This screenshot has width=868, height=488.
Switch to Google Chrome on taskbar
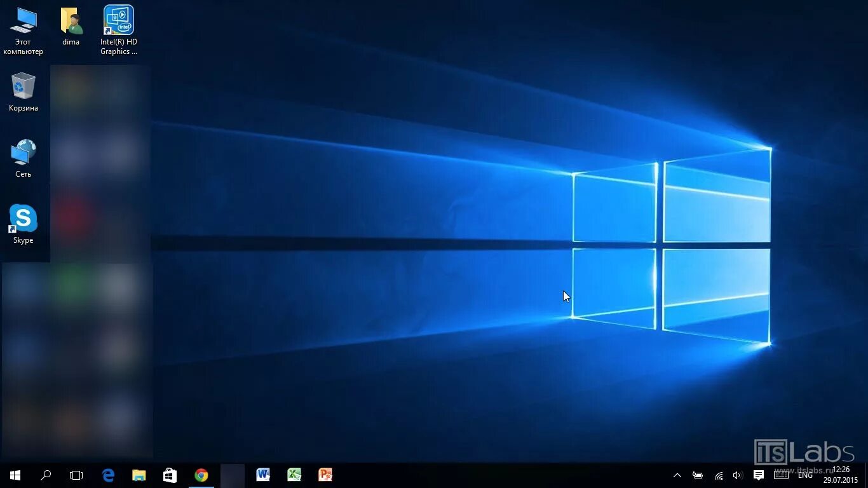pyautogui.click(x=201, y=475)
